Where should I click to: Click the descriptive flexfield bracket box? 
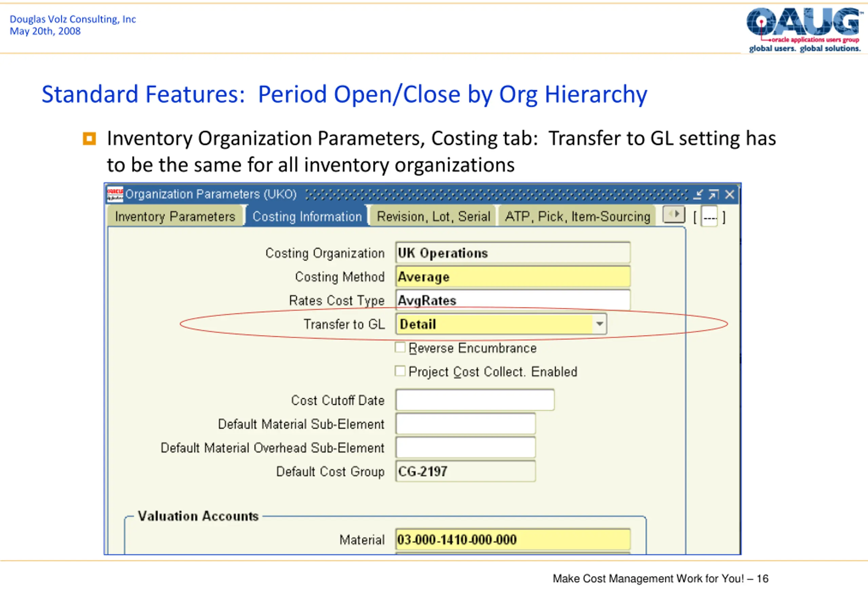click(x=710, y=217)
